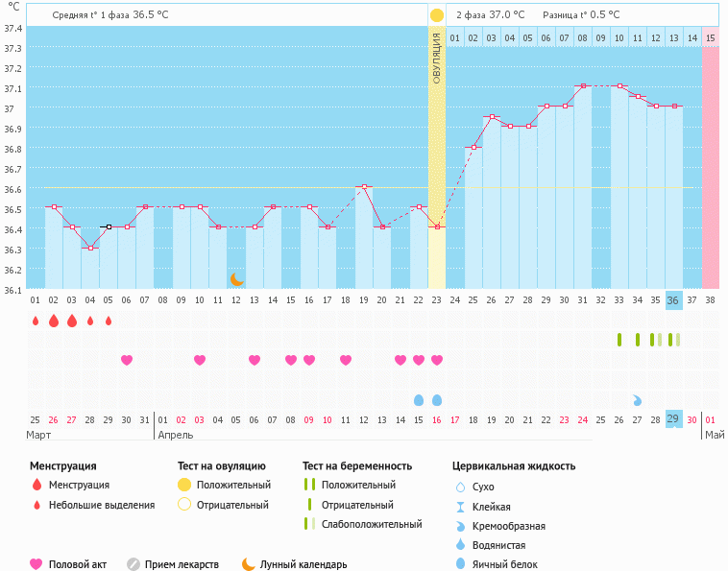Click the crescent moon icon on day 12
The height and width of the screenshot is (571, 728).
(x=236, y=279)
